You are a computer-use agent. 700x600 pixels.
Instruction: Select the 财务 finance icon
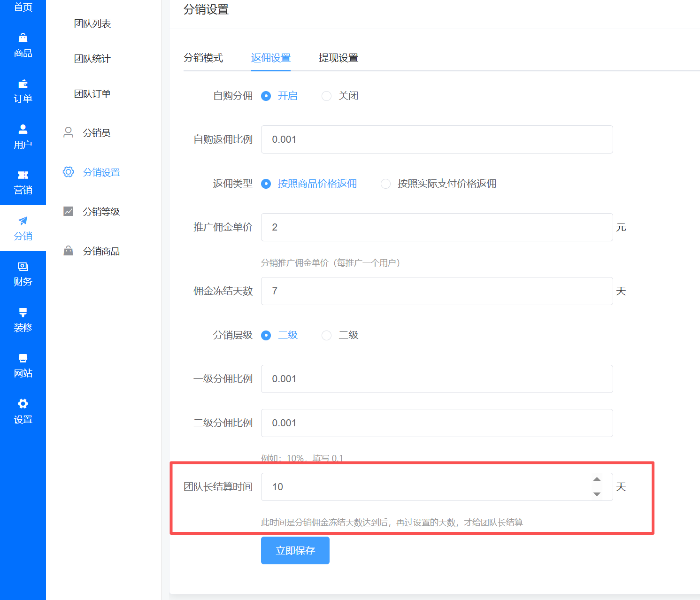point(23,267)
